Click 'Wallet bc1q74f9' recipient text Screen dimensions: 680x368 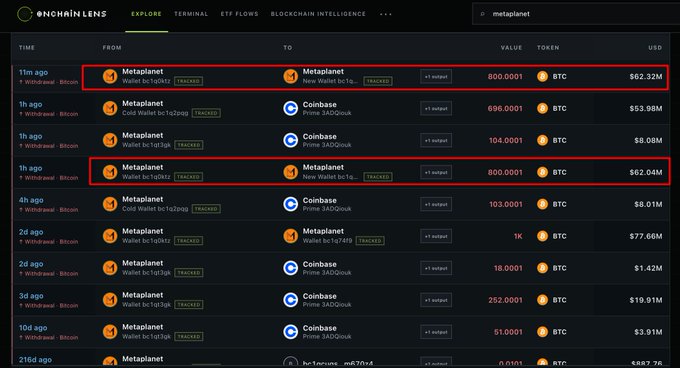pyautogui.click(x=327, y=241)
